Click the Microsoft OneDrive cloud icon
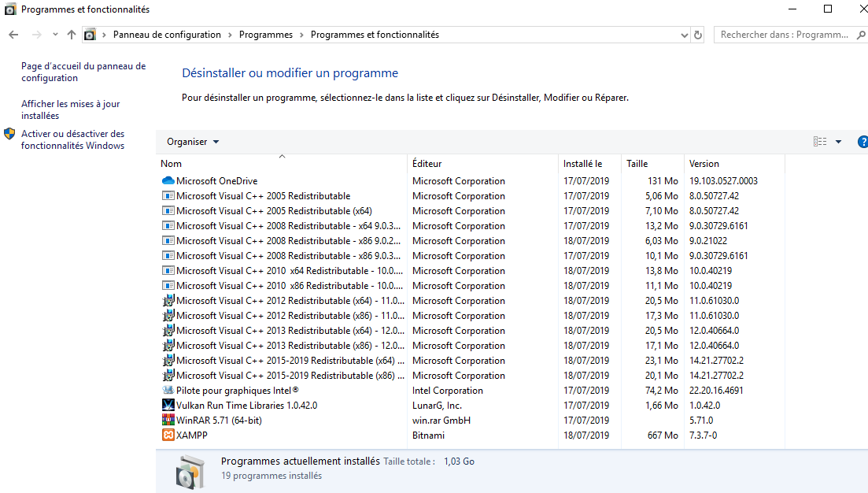Screen dimensions: 868x493 (x=168, y=180)
